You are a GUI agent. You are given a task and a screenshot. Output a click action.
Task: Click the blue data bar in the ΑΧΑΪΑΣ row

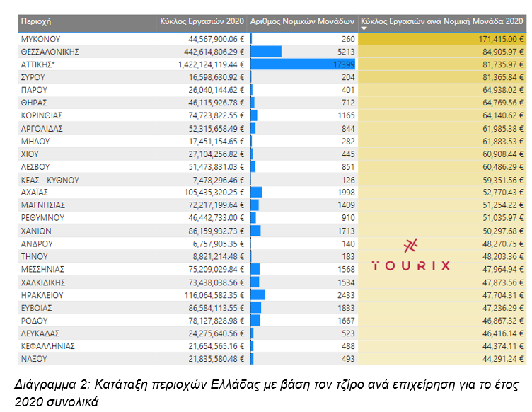(256, 193)
